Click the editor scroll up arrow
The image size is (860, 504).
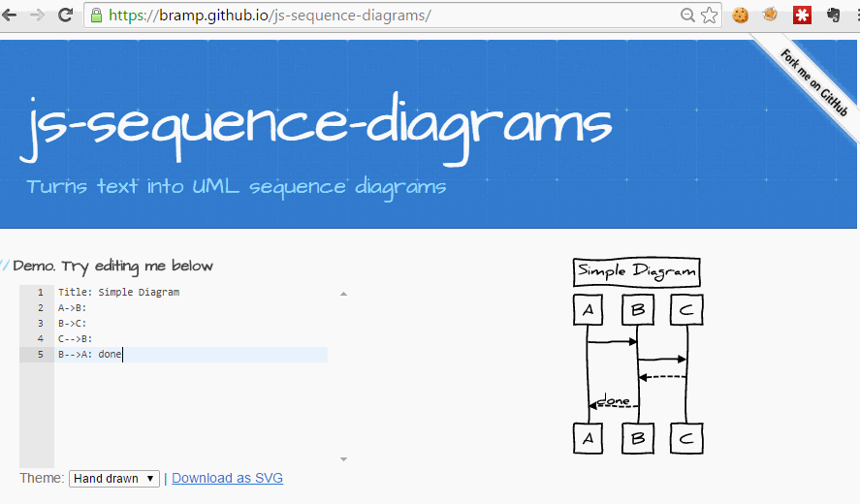point(343,294)
